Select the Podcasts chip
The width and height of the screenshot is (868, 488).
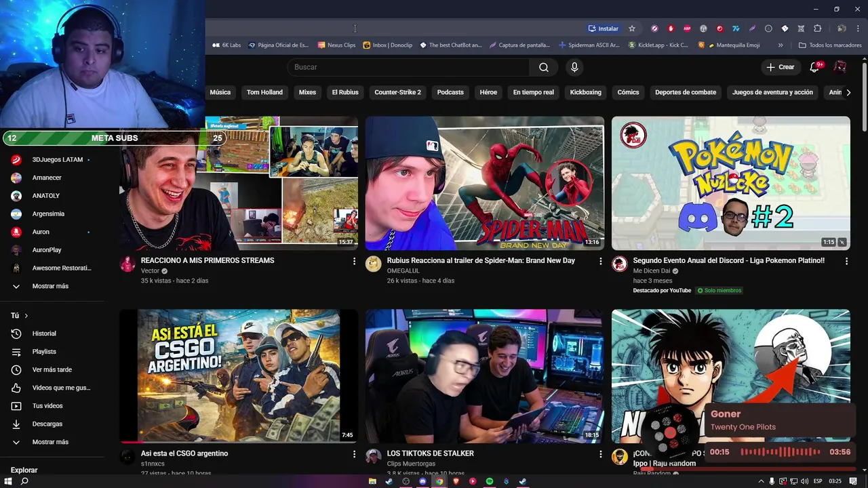(450, 92)
